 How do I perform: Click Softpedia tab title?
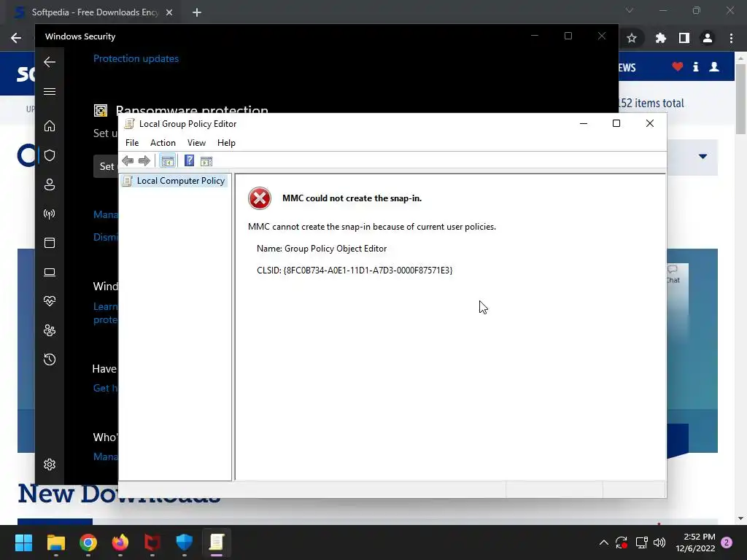click(95, 12)
